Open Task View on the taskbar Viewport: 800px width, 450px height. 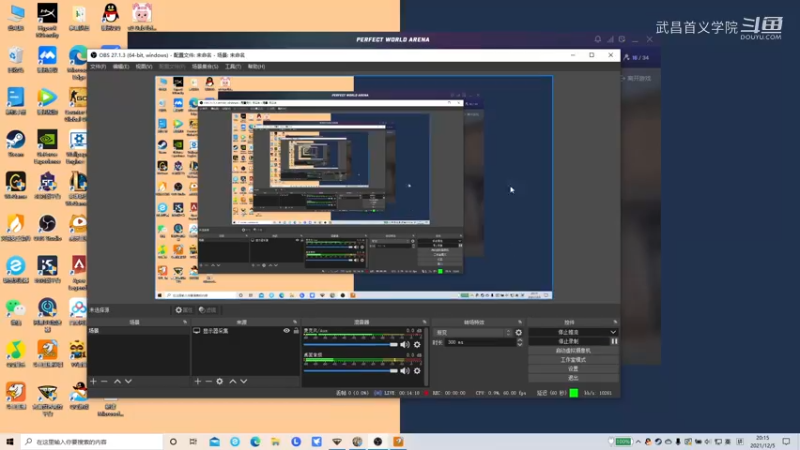(193, 441)
